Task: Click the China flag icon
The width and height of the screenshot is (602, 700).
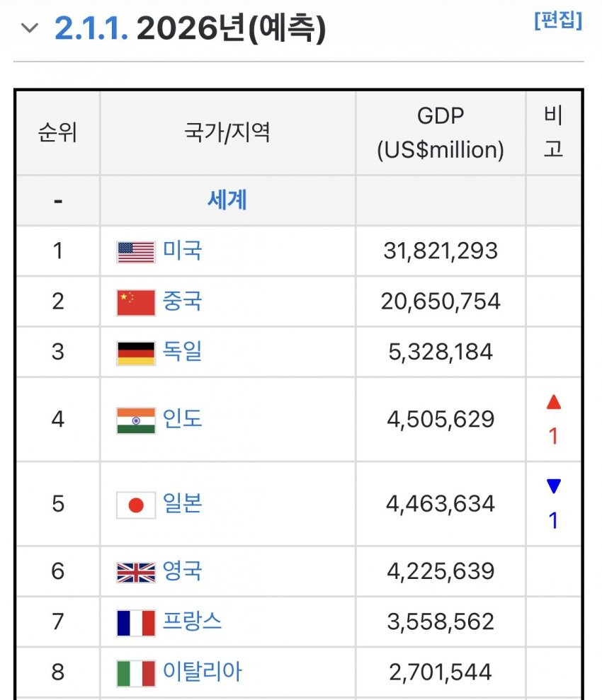Action: (136, 302)
